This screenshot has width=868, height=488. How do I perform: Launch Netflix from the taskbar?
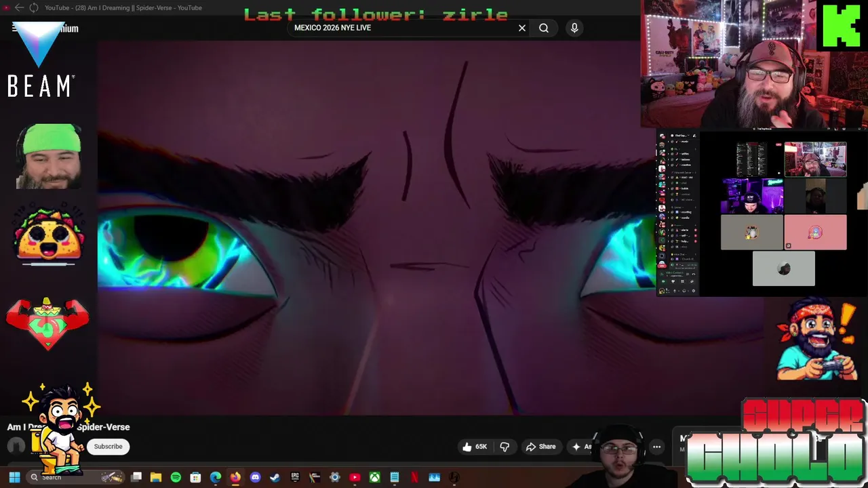414,477
